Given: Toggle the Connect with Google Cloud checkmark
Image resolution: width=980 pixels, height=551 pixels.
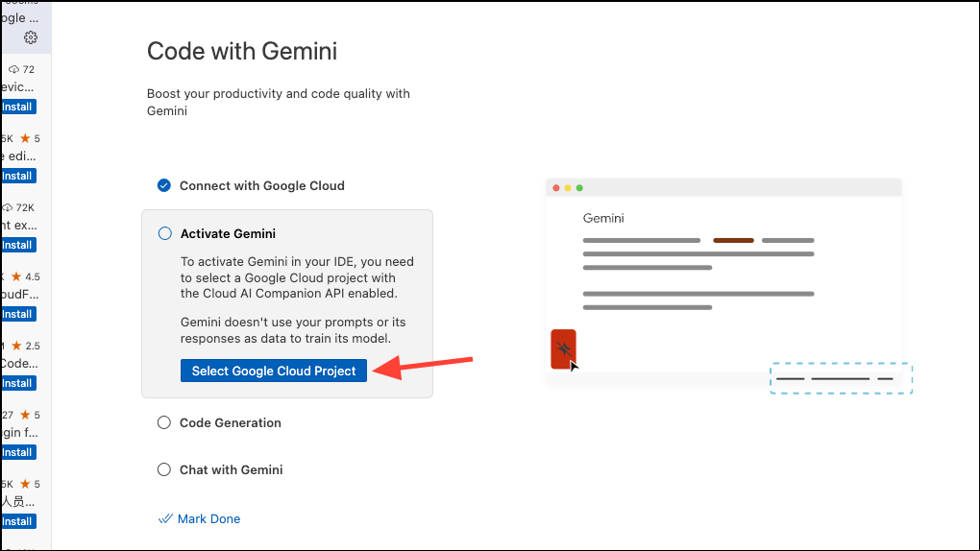Looking at the screenshot, I should [x=164, y=185].
